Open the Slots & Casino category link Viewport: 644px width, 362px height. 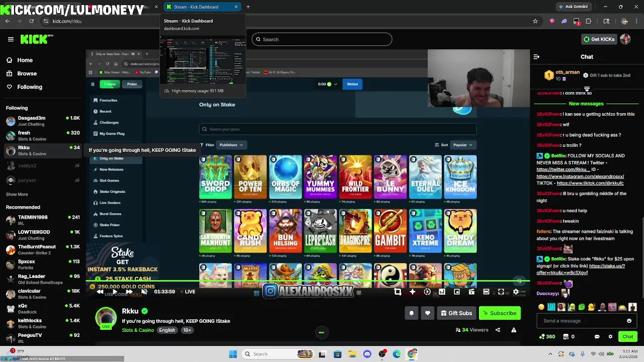pyautogui.click(x=138, y=330)
